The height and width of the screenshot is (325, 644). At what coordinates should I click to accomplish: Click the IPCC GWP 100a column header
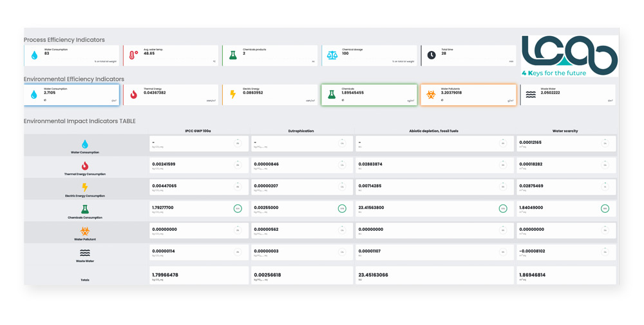point(198,131)
